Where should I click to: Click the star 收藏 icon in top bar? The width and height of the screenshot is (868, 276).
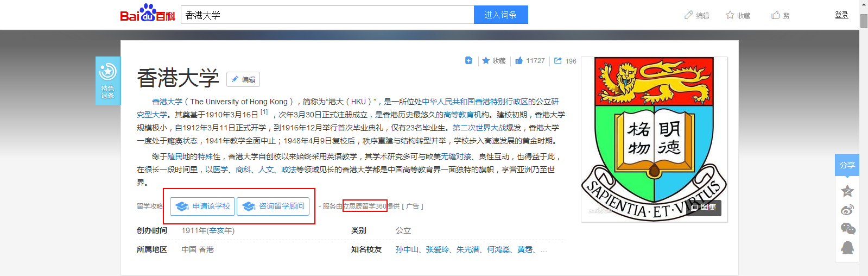click(x=730, y=15)
